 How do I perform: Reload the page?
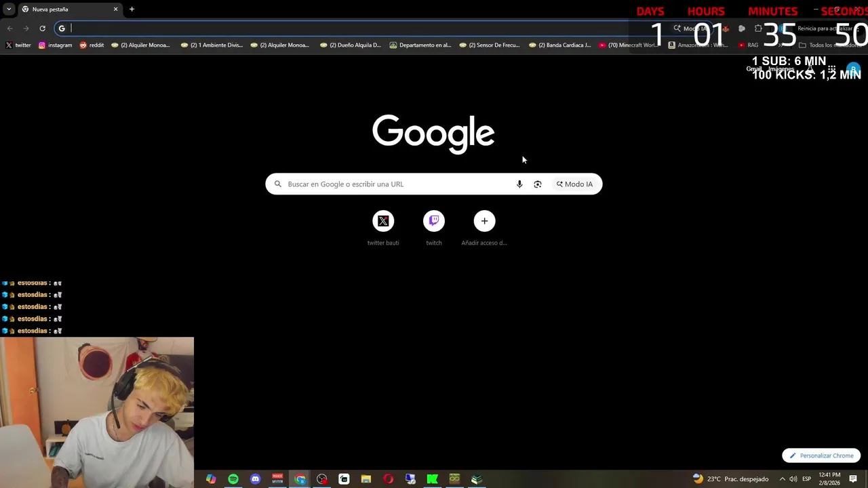pos(42,28)
